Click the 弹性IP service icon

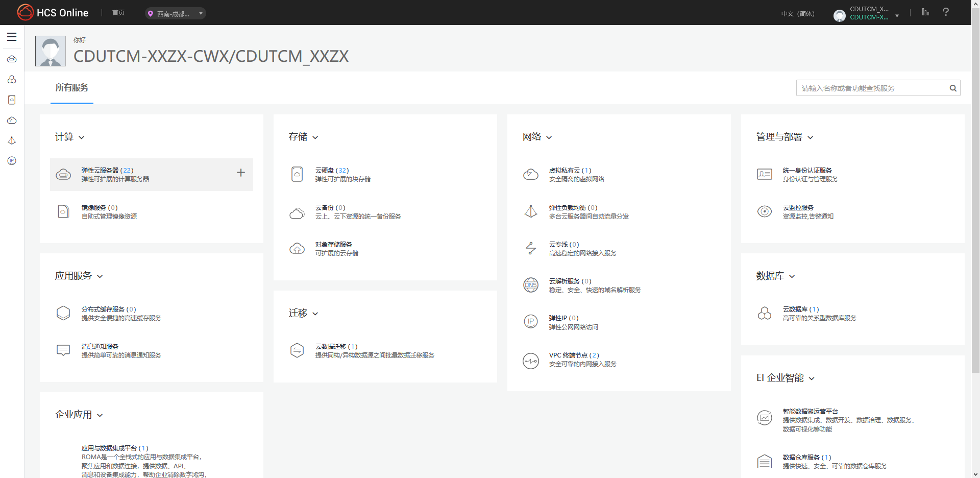tap(531, 322)
